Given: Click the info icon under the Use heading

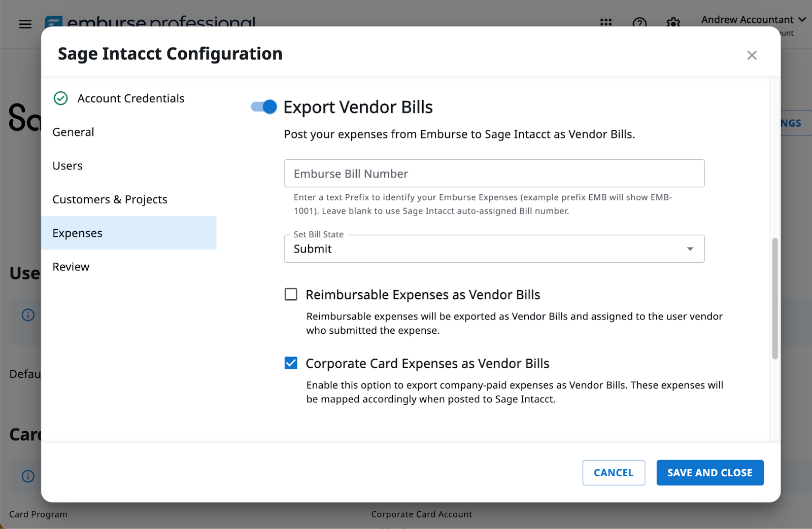Looking at the screenshot, I should pos(28,315).
